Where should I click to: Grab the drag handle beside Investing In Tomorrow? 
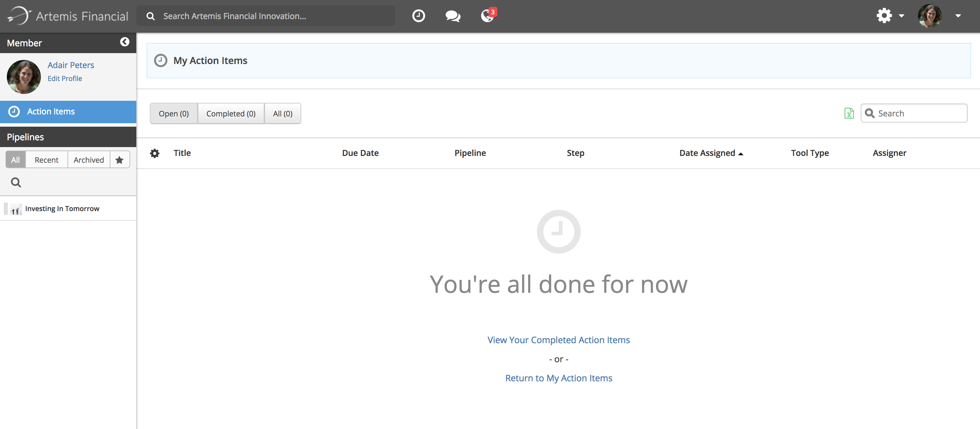(x=6, y=209)
